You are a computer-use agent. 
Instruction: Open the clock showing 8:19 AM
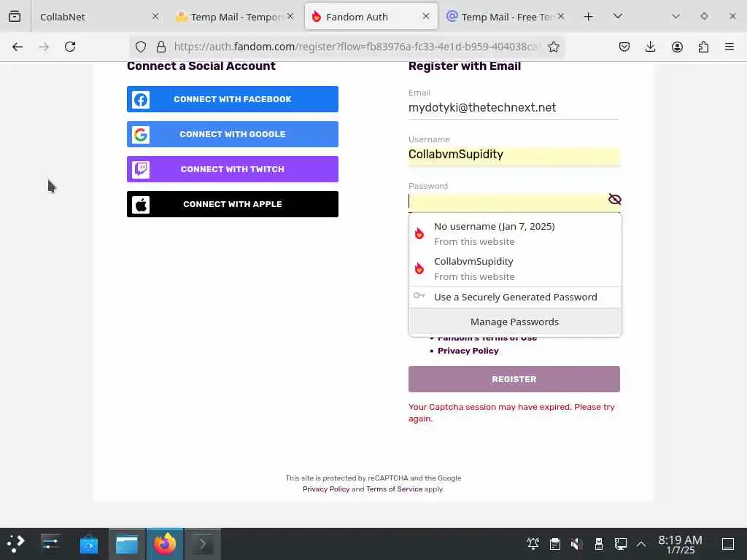click(x=680, y=544)
